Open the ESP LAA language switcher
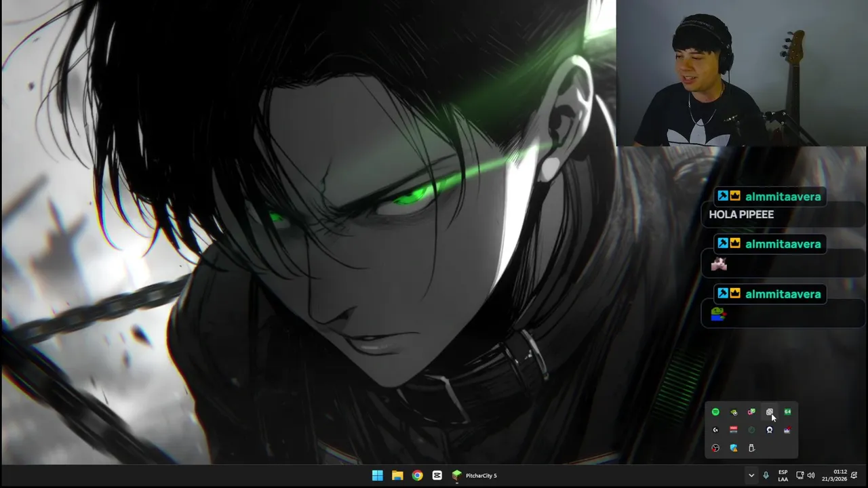The height and width of the screenshot is (488, 868). click(x=783, y=476)
